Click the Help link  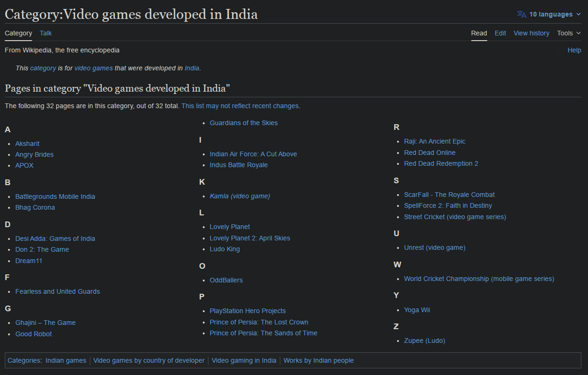(574, 50)
